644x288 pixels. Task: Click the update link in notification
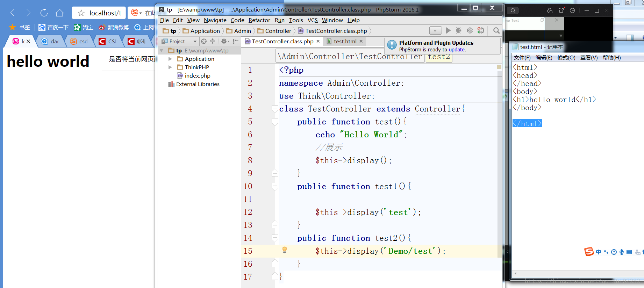[457, 50]
